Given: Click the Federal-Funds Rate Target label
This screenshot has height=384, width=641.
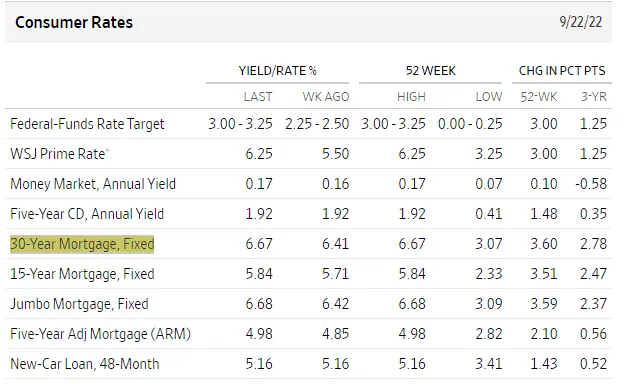Looking at the screenshot, I should 87,124.
